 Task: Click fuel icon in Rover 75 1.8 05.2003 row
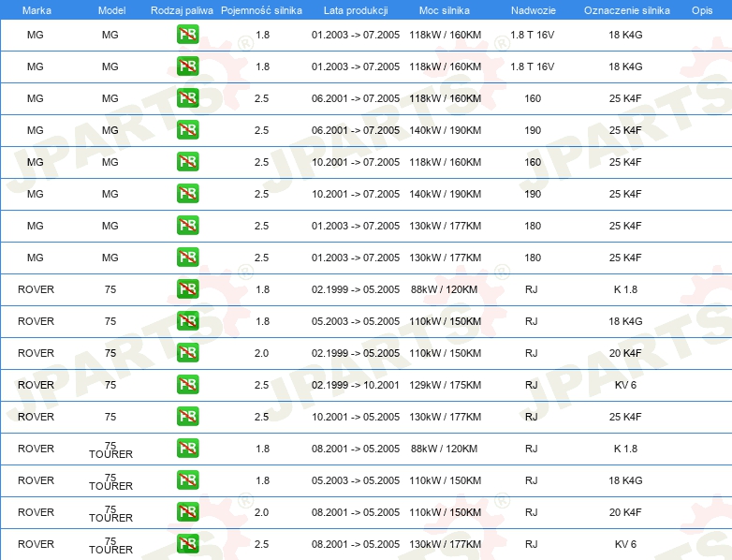point(187,321)
